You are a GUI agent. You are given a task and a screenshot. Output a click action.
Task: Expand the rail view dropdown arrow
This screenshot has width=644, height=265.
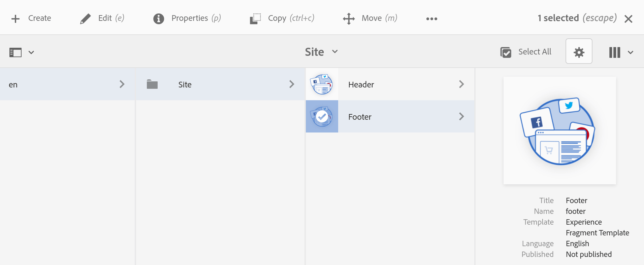pyautogui.click(x=31, y=52)
